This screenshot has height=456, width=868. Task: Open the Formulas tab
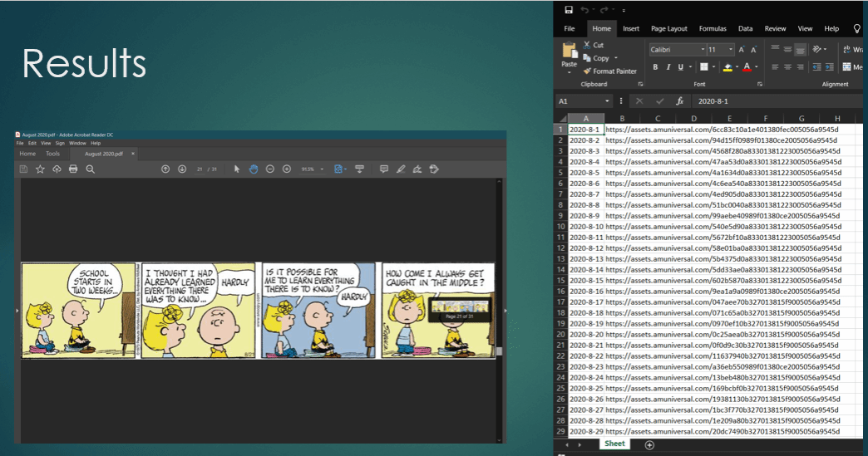713,29
